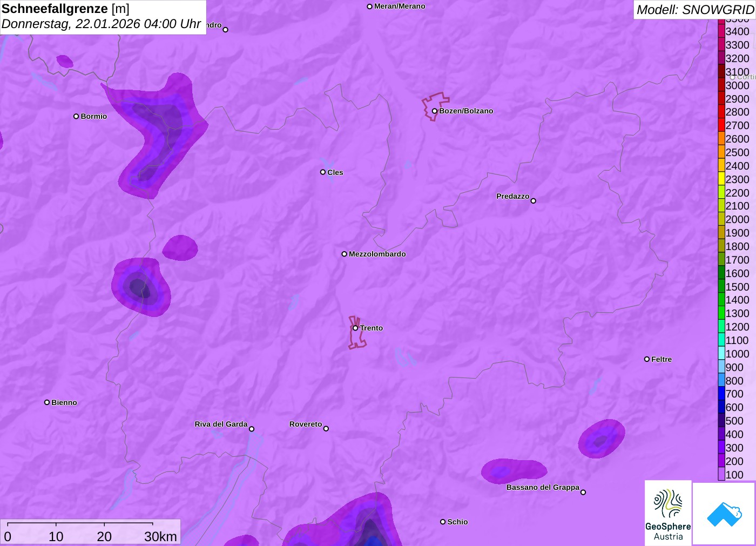Select the orange 2600 m legend swatch
Viewport: 756px width, 546px height.
coord(721,139)
